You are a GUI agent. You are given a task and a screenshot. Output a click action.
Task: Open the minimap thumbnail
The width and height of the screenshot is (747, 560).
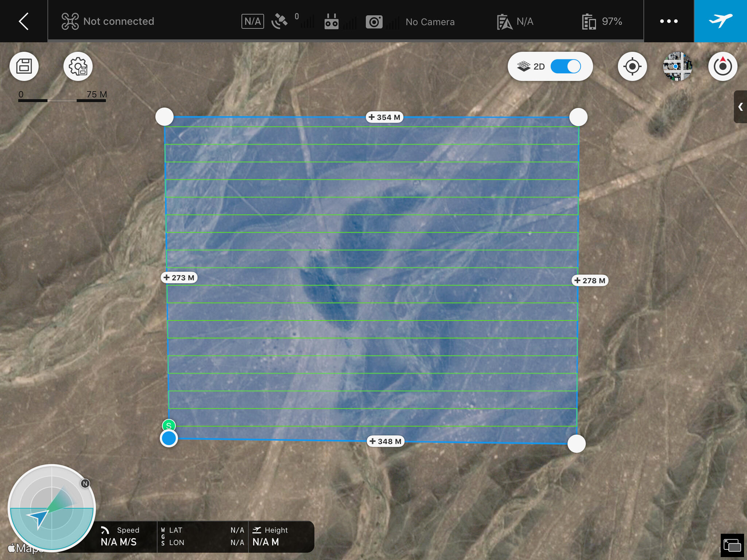pyautogui.click(x=678, y=66)
